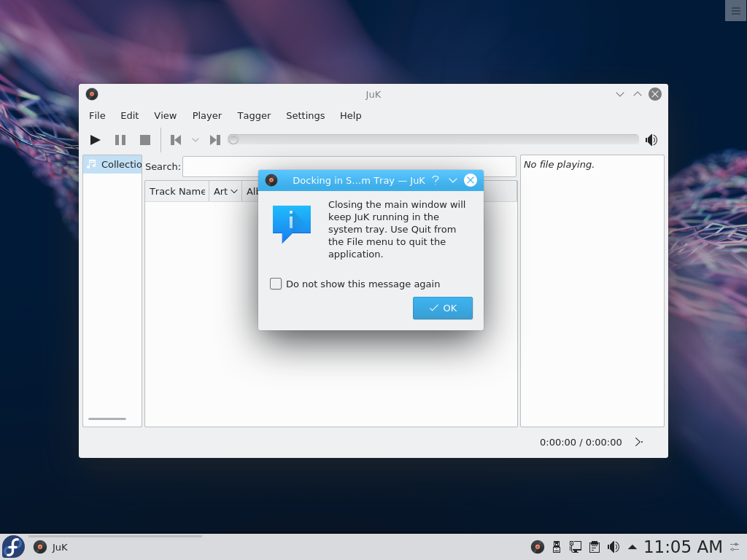Click the Pause button in toolbar
Viewport: 747px width, 560px height.
120,140
